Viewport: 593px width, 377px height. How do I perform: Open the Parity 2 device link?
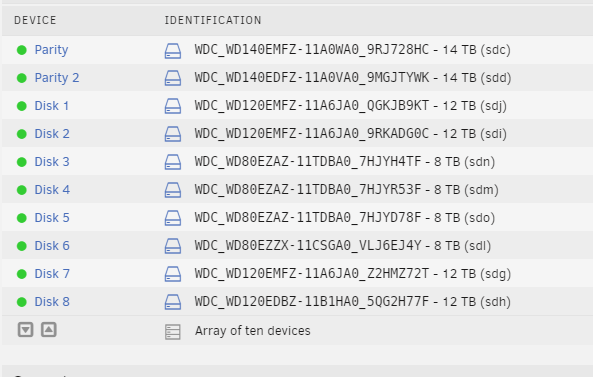tap(57, 78)
